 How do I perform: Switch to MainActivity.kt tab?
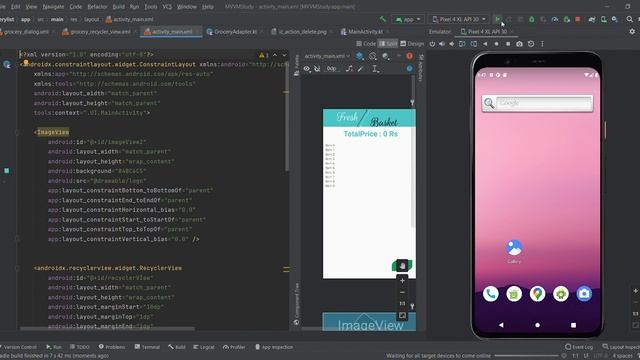coord(365,31)
